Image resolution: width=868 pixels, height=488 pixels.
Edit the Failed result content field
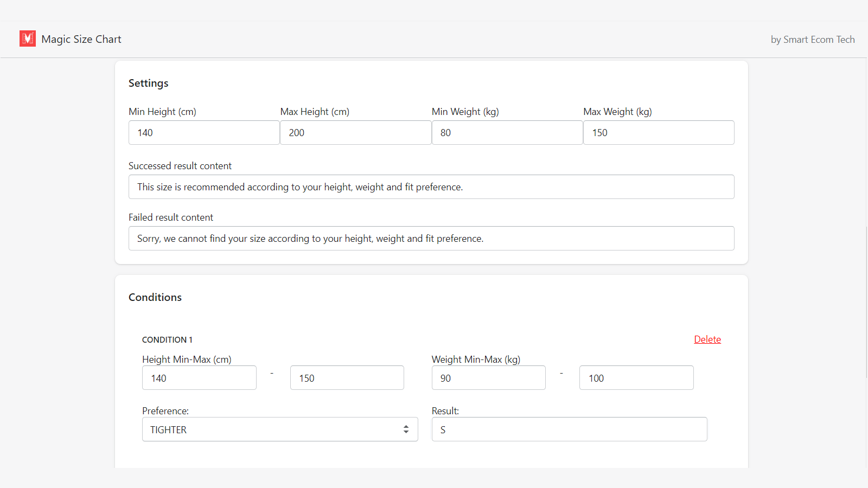[x=431, y=239]
